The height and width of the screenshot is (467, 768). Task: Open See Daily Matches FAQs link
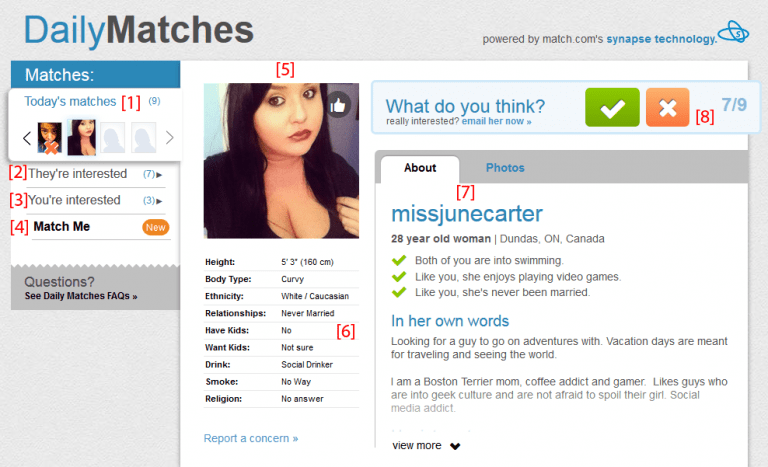[81, 296]
